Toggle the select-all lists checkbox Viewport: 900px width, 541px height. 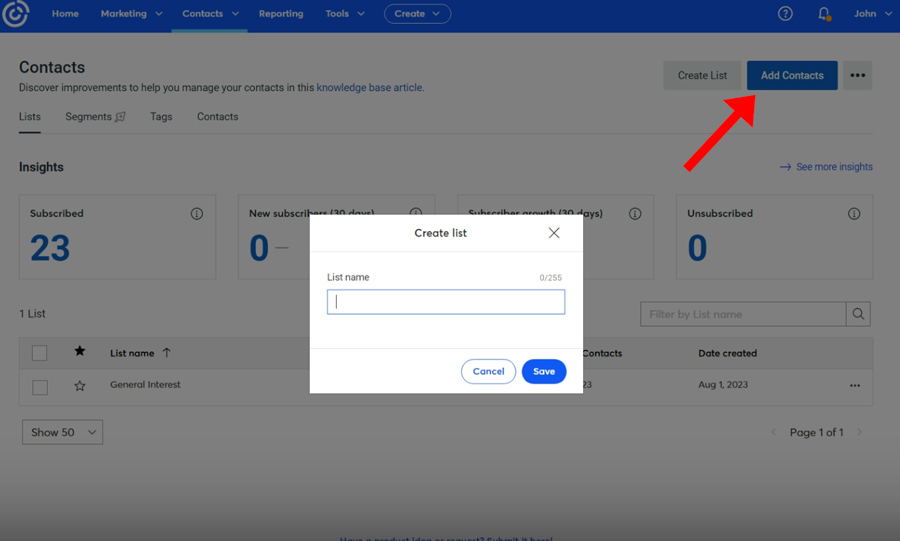point(40,353)
